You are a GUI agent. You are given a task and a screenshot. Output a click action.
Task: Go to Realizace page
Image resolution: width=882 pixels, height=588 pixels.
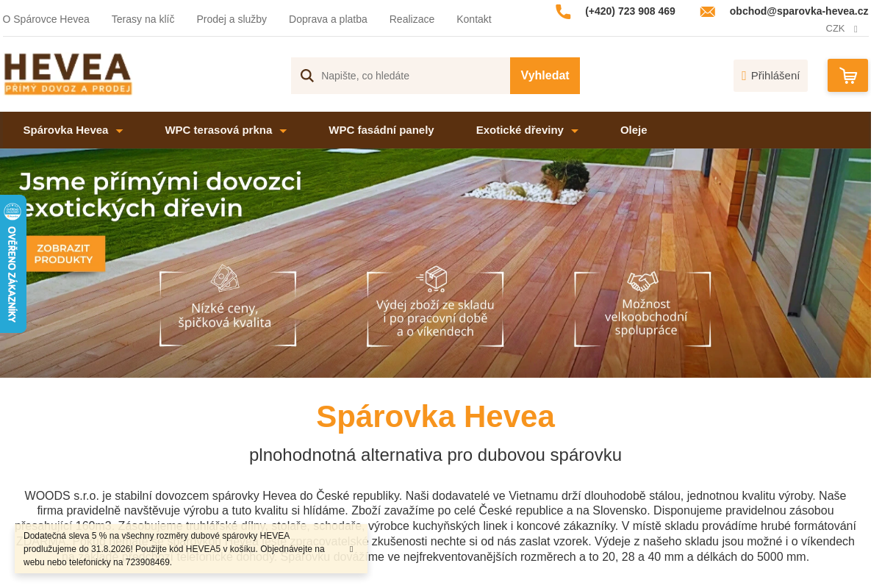click(x=412, y=19)
